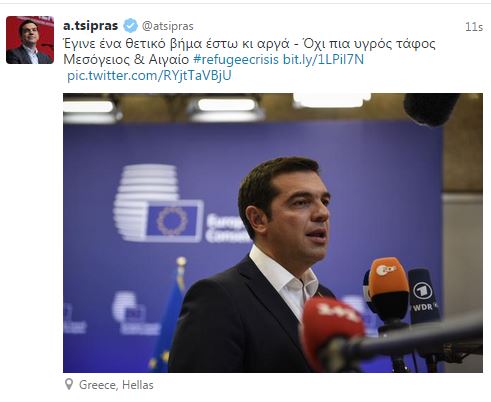The height and width of the screenshot is (402, 491).
Task: Click the dark WDR microphone in the photo
Action: click(x=423, y=295)
